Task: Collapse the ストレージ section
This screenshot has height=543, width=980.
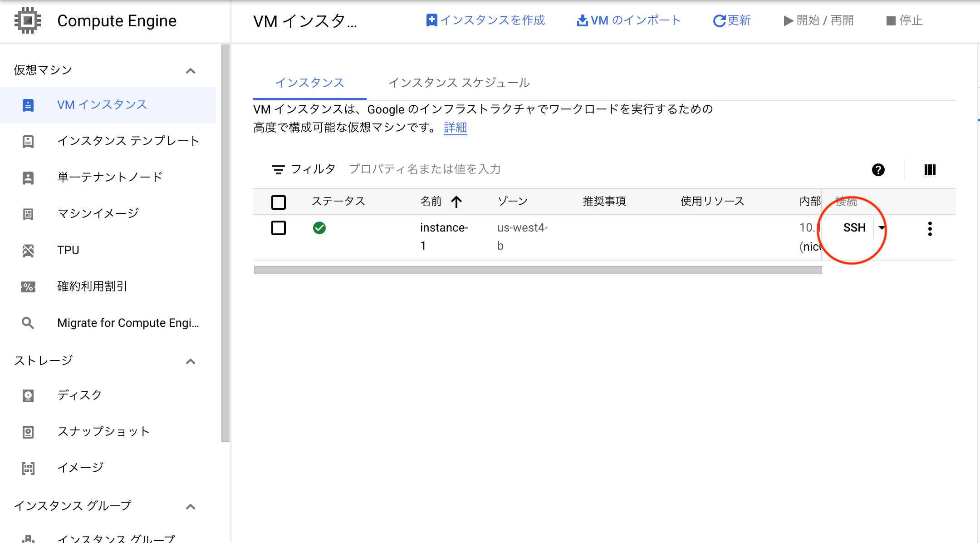Action: point(191,361)
